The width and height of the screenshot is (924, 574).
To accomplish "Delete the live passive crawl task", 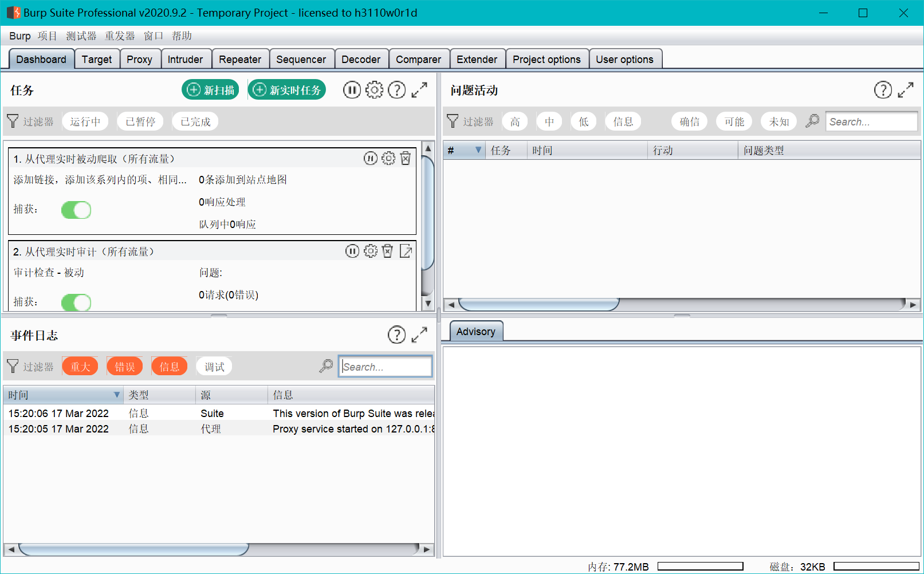I will click(406, 158).
